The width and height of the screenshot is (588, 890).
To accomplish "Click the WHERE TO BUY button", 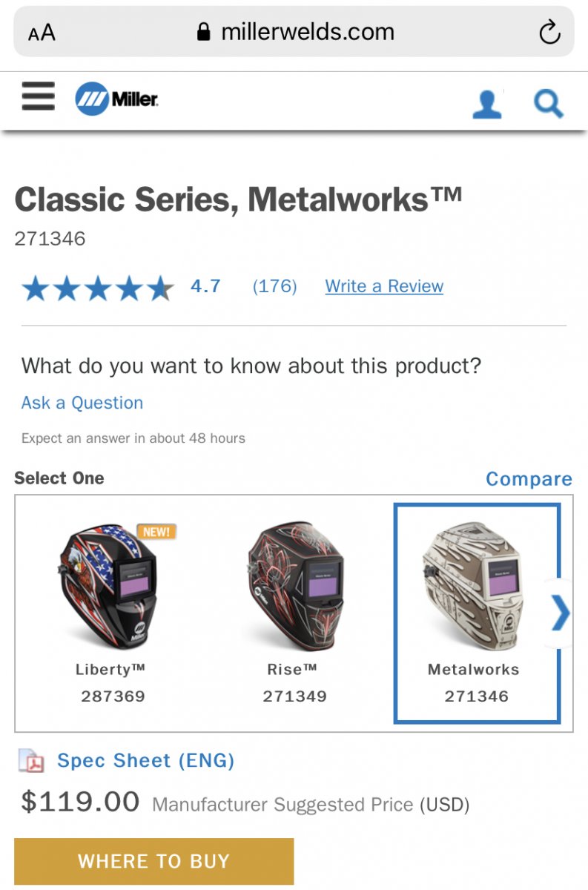I will 154,861.
